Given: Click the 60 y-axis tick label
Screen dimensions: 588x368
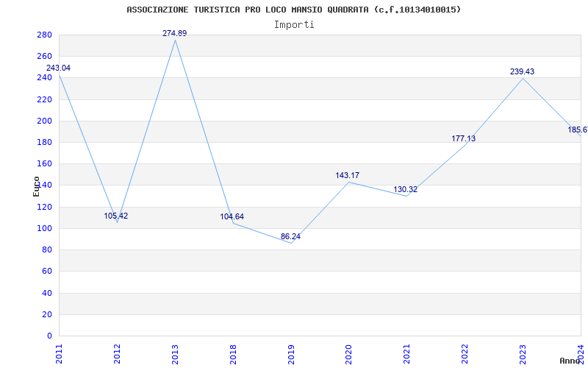Looking at the screenshot, I should [46, 271].
